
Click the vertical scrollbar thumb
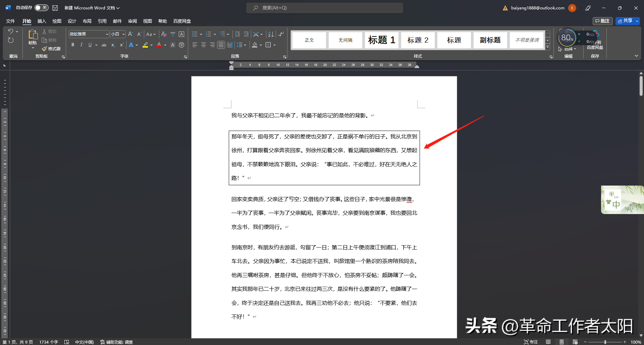[x=641, y=86]
